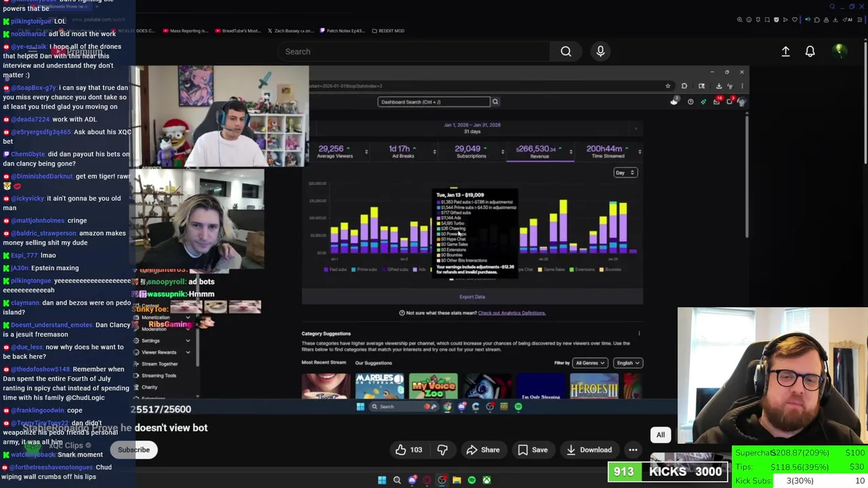Open Twitch whispers with 3 badge

[730, 101]
